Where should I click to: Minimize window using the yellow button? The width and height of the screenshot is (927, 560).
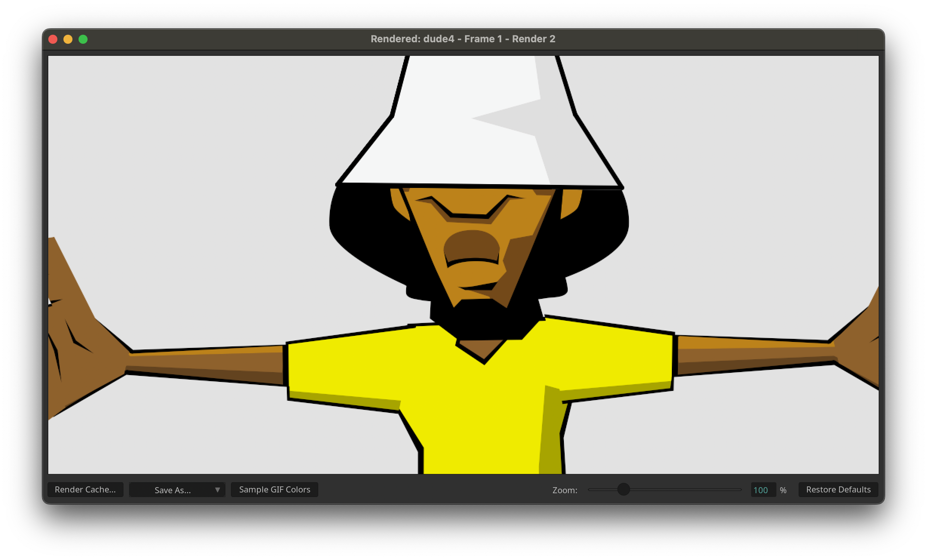(x=68, y=39)
